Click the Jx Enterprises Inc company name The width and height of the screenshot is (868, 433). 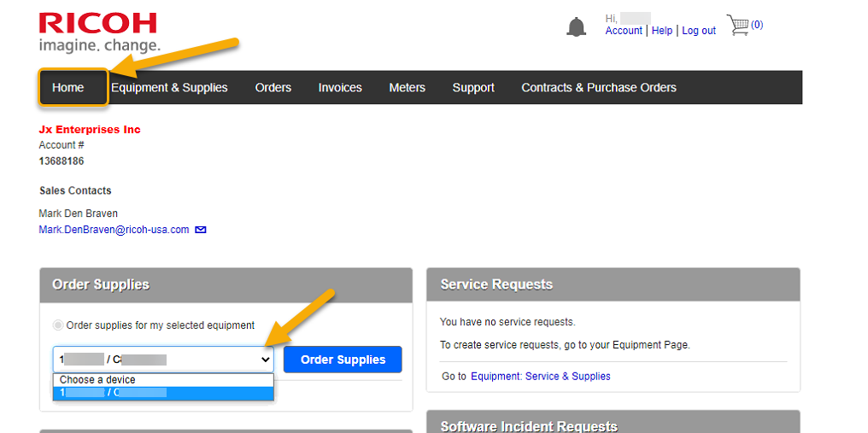[x=90, y=130]
